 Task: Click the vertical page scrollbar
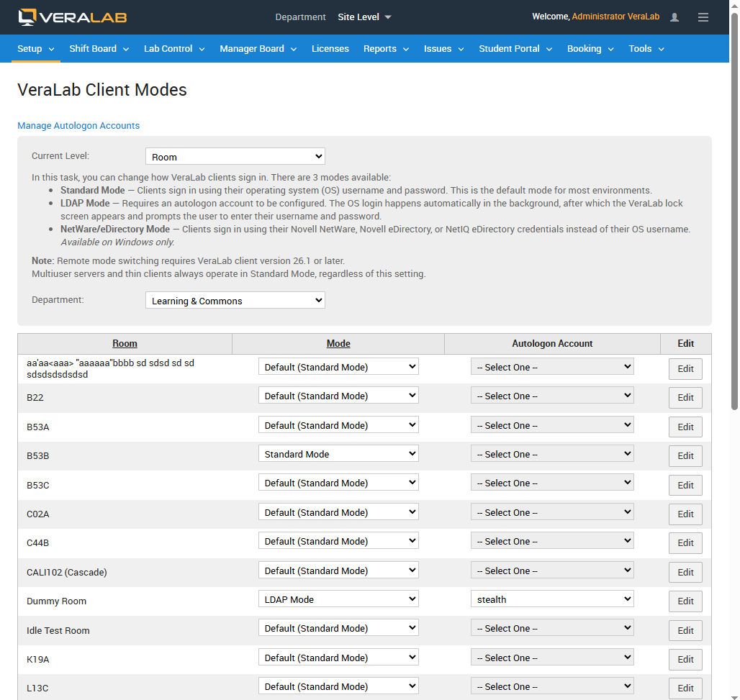pyautogui.click(x=734, y=212)
